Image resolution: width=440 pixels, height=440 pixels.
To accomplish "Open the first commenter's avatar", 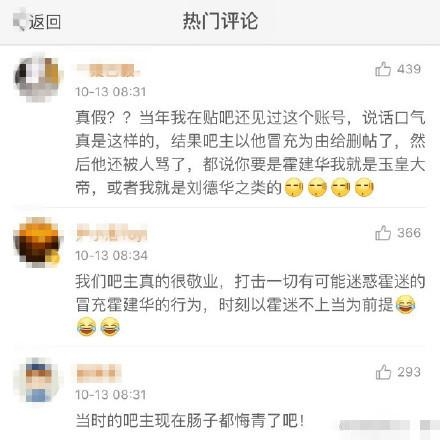I will pyautogui.click(x=37, y=78).
